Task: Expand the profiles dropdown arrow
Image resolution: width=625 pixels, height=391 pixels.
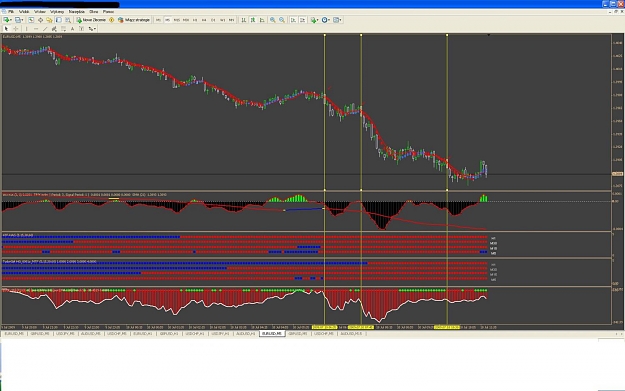Action: tap(22, 20)
